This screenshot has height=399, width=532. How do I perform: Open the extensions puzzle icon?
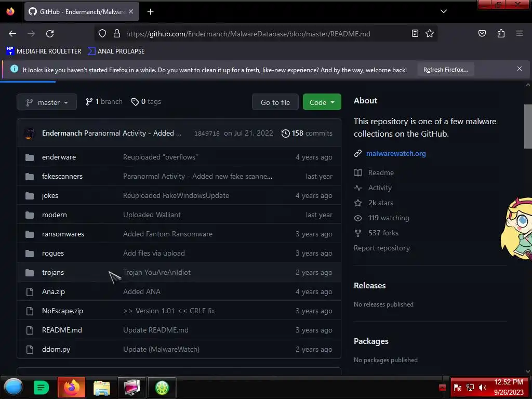click(501, 33)
